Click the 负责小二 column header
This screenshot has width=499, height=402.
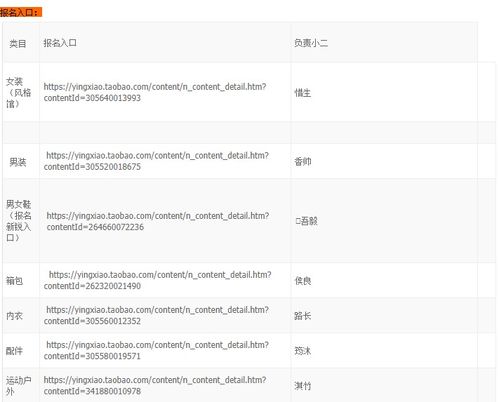pos(311,43)
